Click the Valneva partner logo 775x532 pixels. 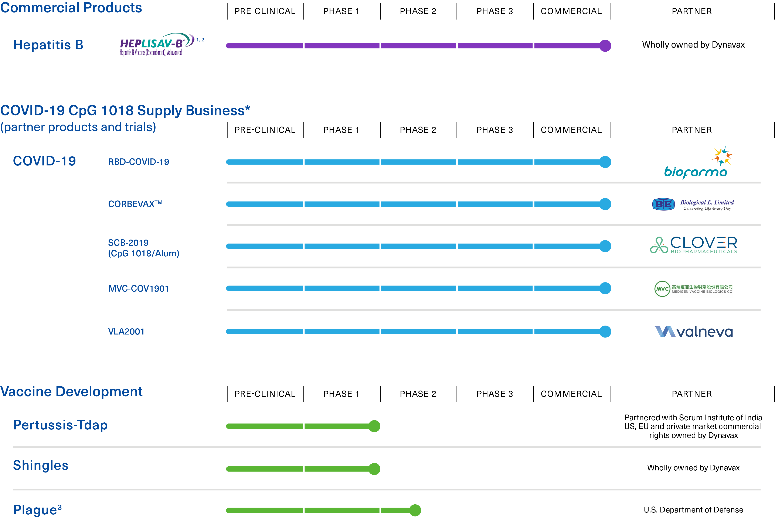point(694,332)
